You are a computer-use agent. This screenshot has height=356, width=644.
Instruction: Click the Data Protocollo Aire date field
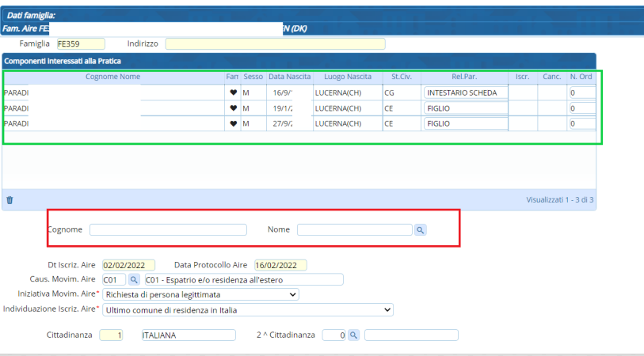coord(280,265)
